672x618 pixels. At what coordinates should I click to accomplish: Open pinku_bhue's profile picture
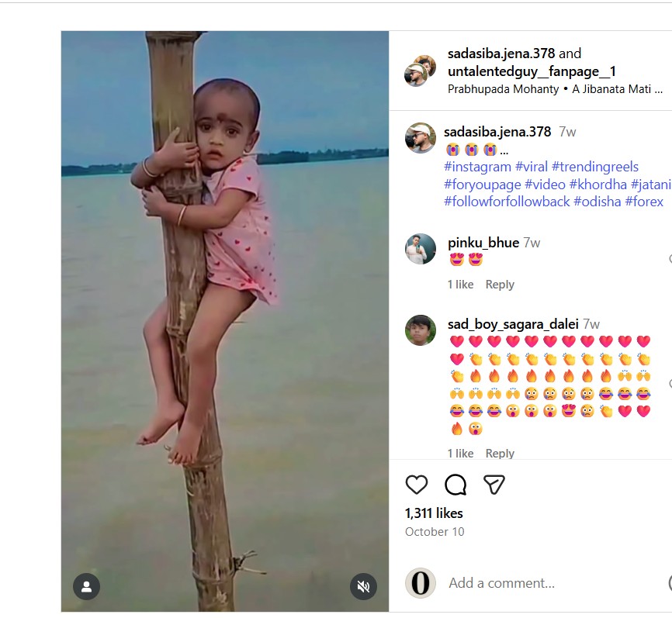(x=421, y=249)
